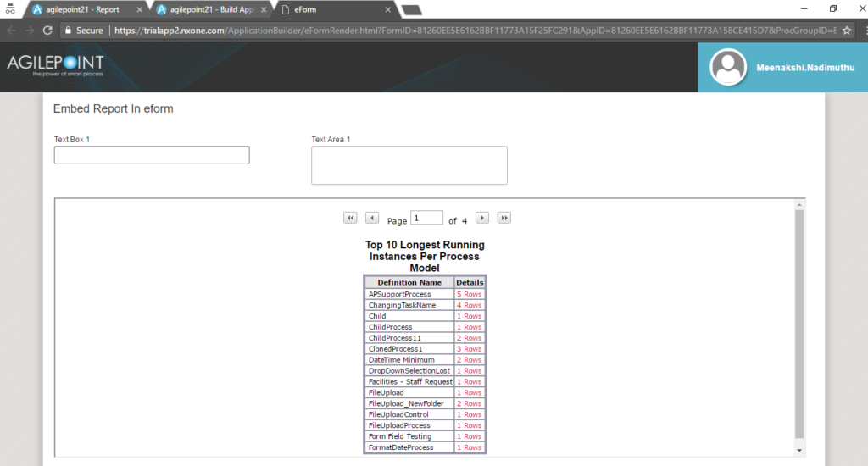Open 1 Rows link for Form Field Testing
The height and width of the screenshot is (466, 868).
click(470, 436)
